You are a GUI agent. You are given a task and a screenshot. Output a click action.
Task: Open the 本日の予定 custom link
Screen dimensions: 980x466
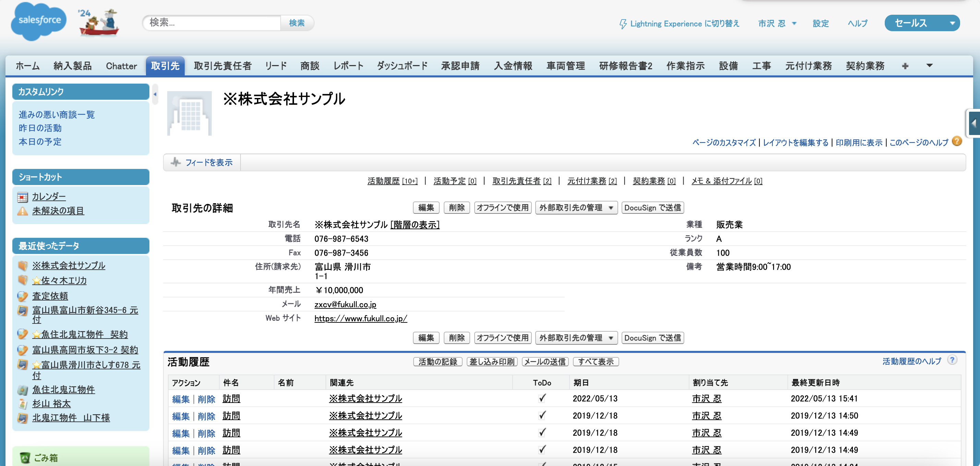coord(40,142)
